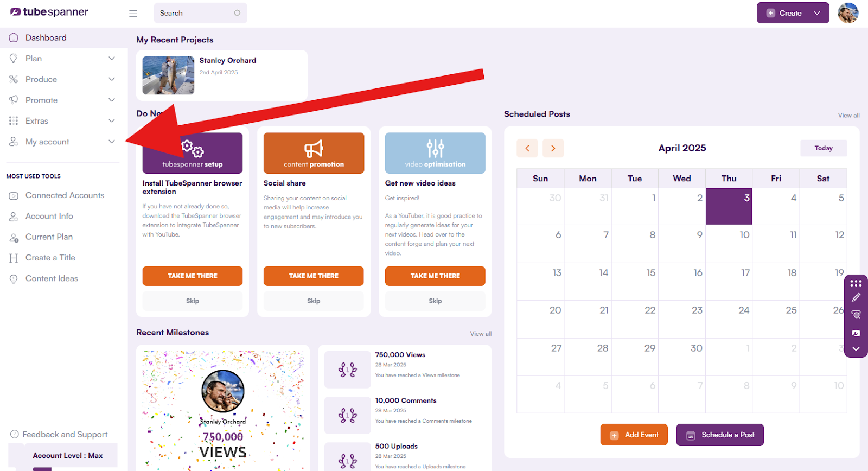Click the Promote megaphone icon

point(14,100)
